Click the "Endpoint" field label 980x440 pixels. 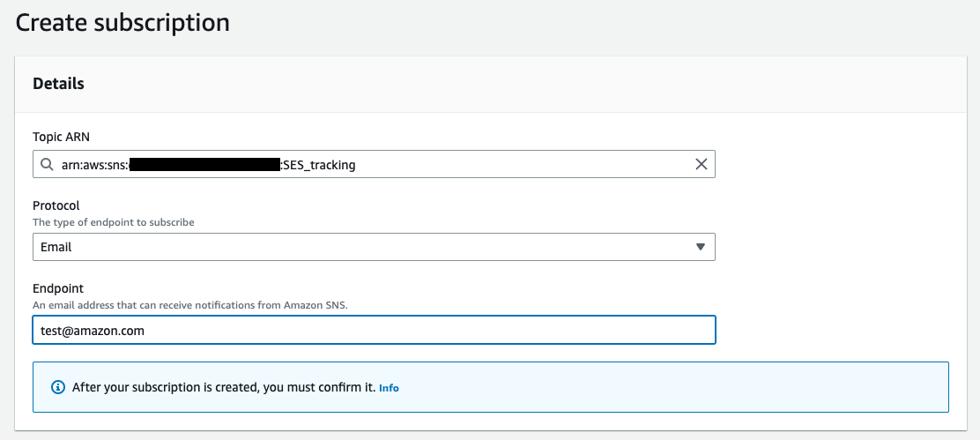tap(57, 288)
